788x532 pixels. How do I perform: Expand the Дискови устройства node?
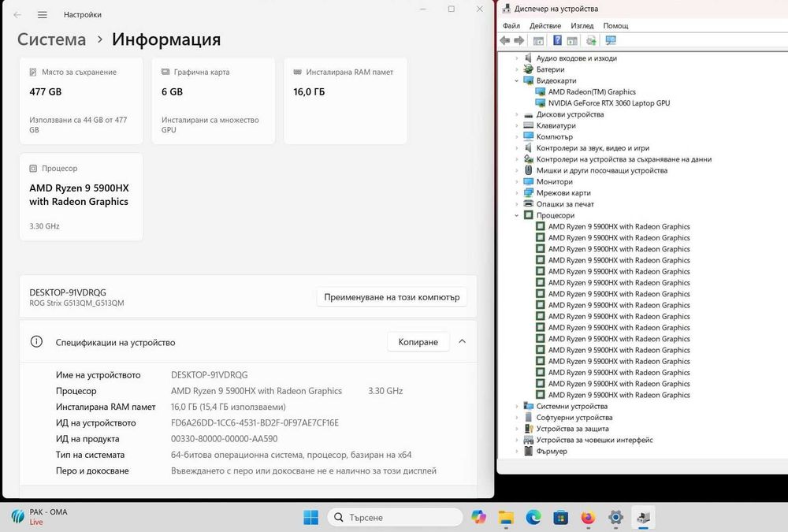[517, 114]
